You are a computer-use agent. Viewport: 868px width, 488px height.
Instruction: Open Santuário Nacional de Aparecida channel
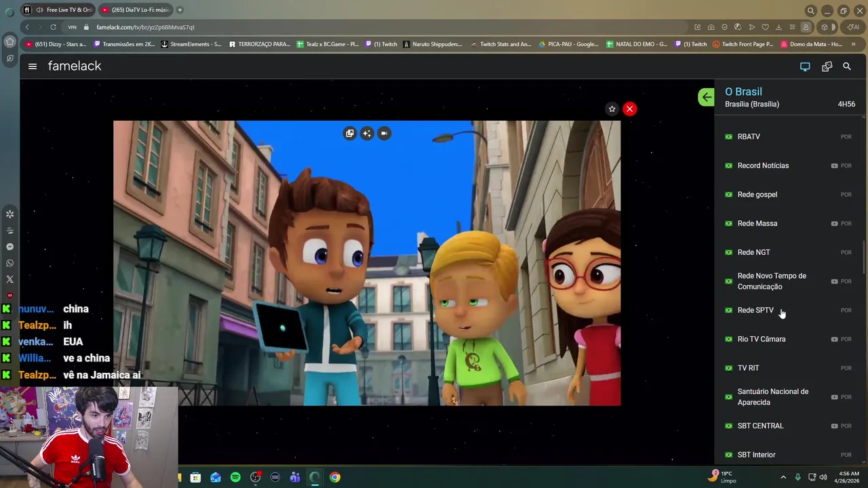(x=788, y=397)
